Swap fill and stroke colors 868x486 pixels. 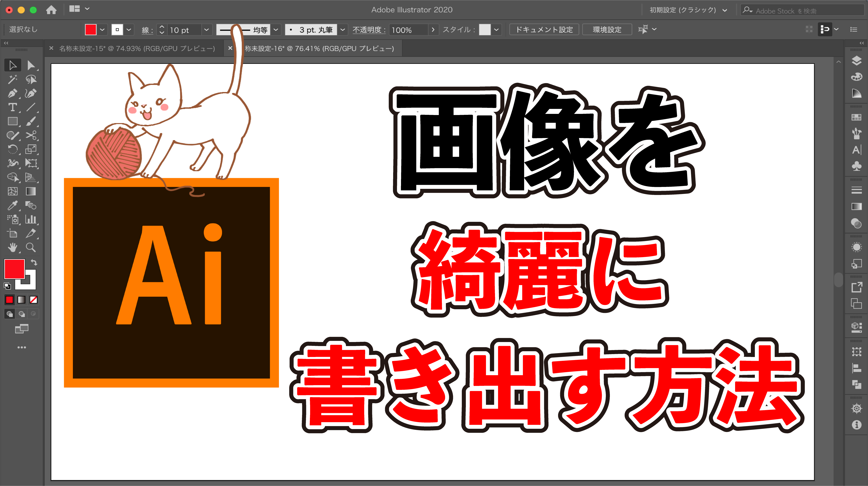pyautogui.click(x=34, y=262)
